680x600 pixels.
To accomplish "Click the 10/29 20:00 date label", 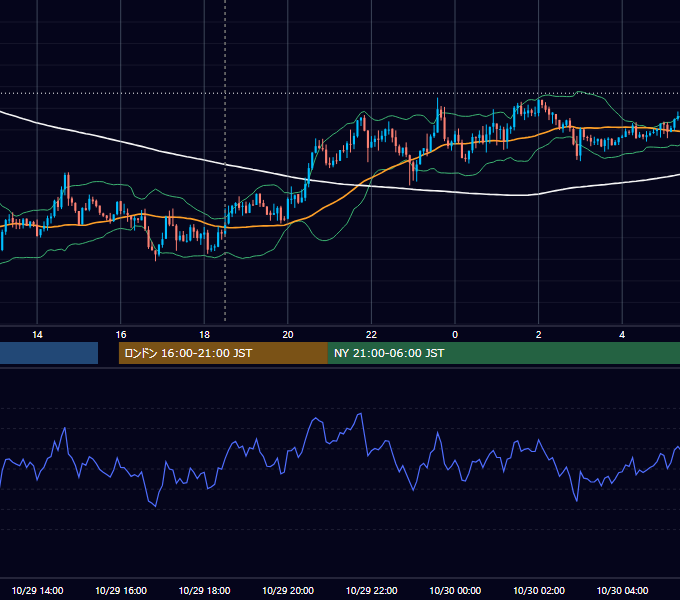I will click(288, 590).
